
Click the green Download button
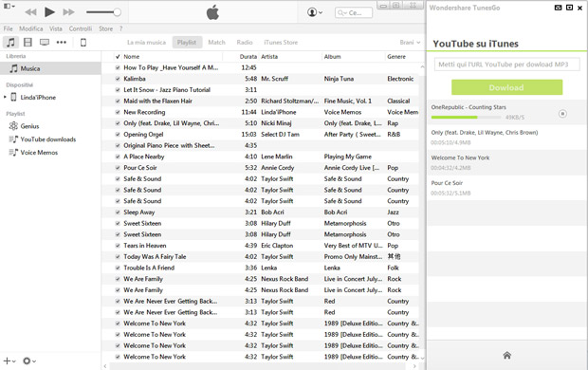click(506, 87)
